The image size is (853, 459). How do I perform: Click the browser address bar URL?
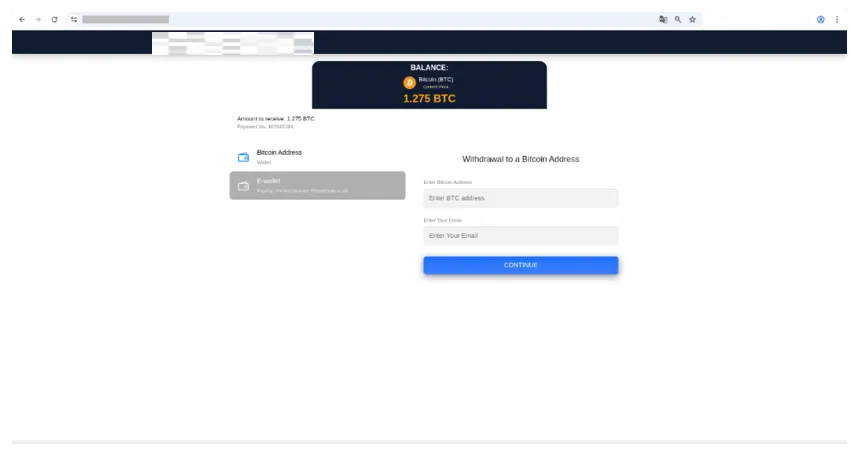pyautogui.click(x=126, y=20)
